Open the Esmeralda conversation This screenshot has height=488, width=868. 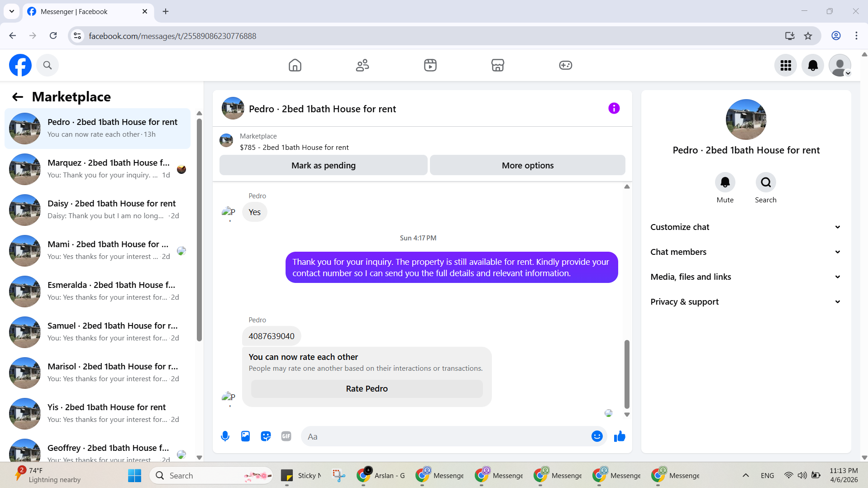pyautogui.click(x=97, y=291)
